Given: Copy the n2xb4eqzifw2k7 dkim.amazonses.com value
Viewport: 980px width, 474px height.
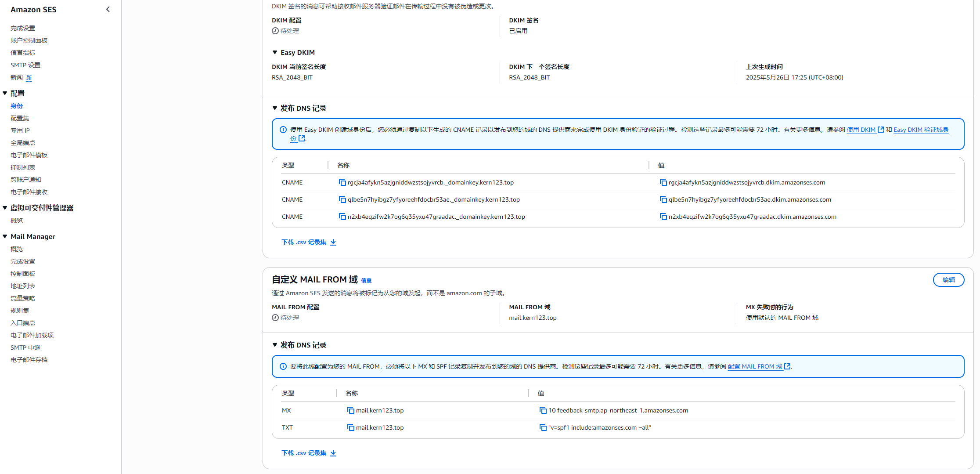Looking at the screenshot, I should point(663,217).
